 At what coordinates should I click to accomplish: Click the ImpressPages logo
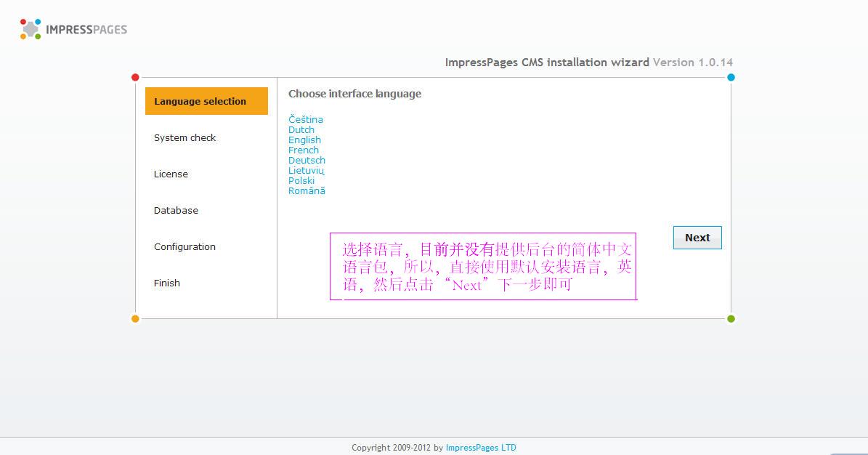coord(73,29)
